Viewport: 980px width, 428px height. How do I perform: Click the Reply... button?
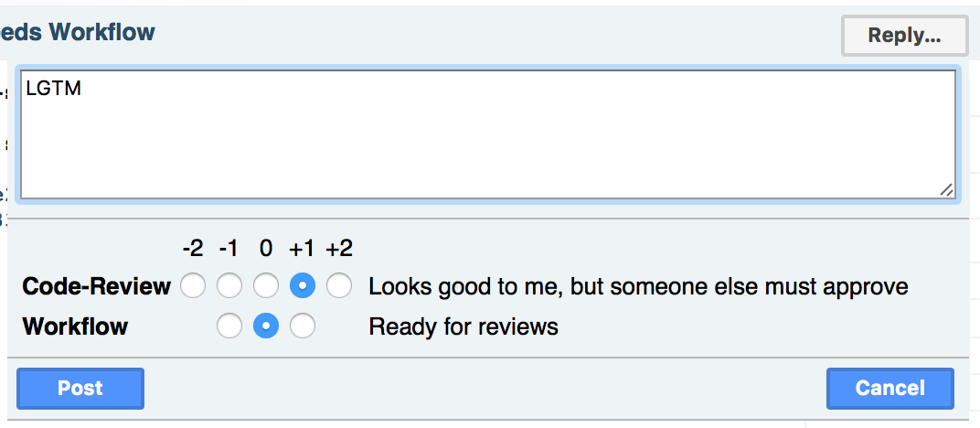[x=903, y=36]
